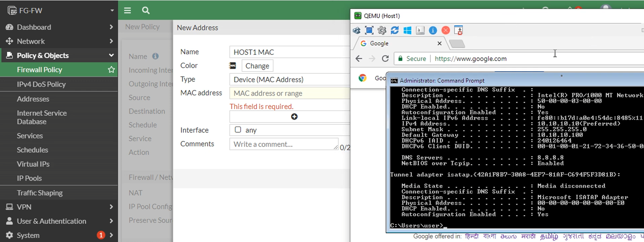Open QEMU settings with the gear icon
This screenshot has width=644, height=242.
pos(382,31)
